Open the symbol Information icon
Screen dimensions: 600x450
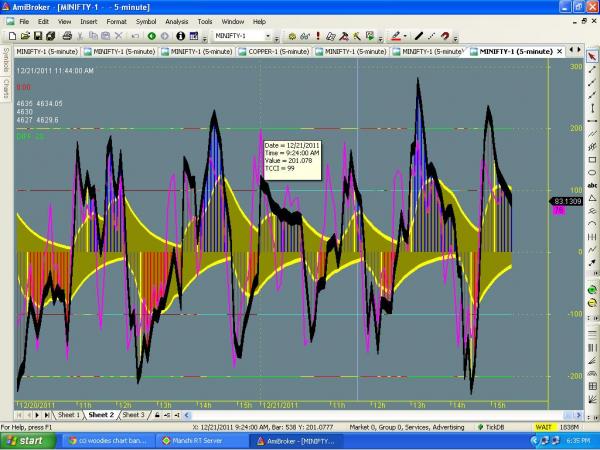coord(181,36)
